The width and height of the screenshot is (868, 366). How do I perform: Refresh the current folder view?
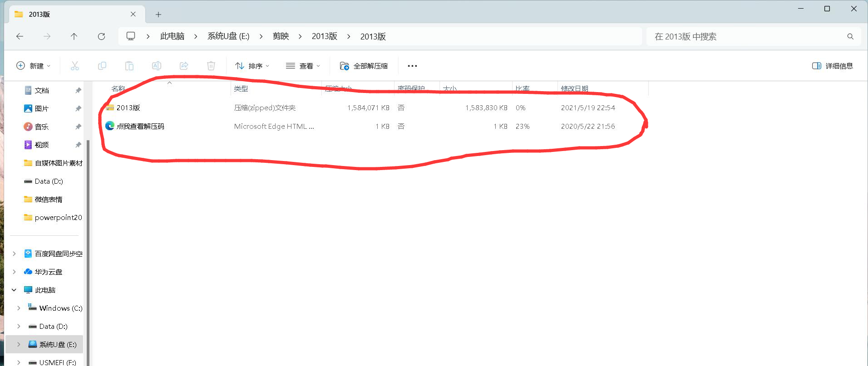(x=101, y=36)
